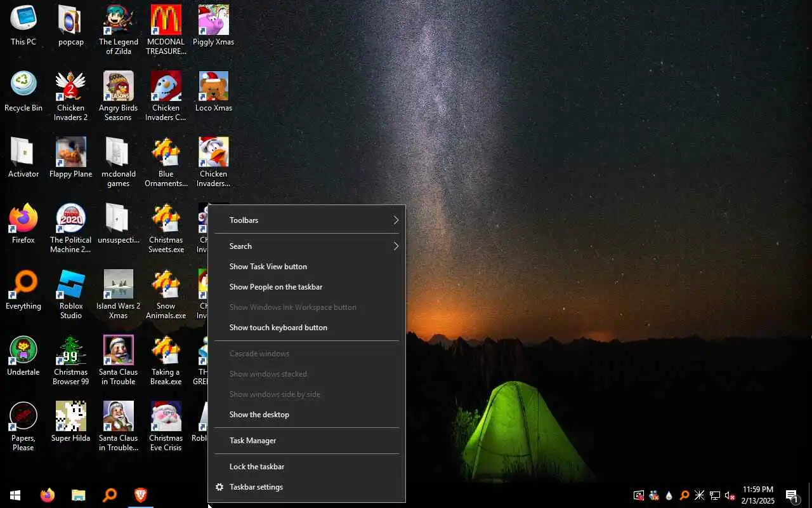Open the Action Center notifications

tap(792, 495)
